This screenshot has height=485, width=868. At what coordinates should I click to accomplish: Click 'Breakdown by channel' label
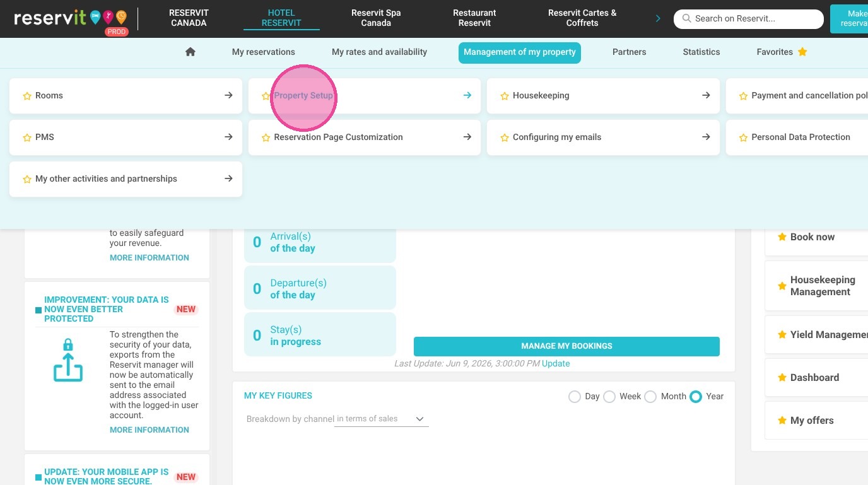coord(290,419)
